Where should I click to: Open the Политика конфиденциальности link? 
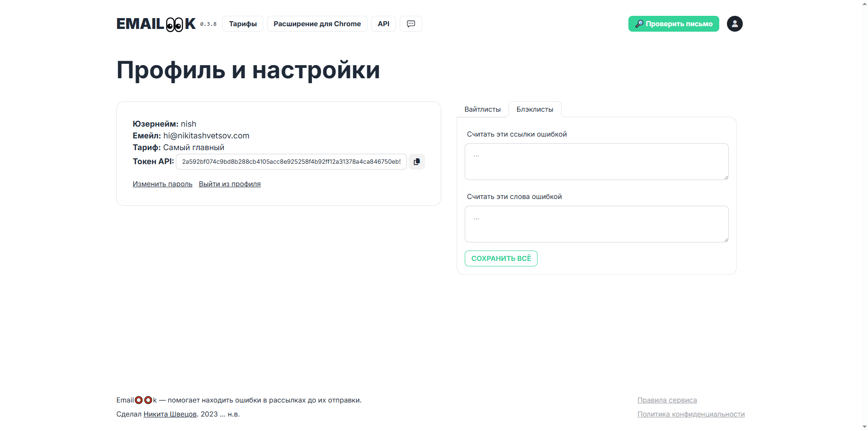pos(691,414)
